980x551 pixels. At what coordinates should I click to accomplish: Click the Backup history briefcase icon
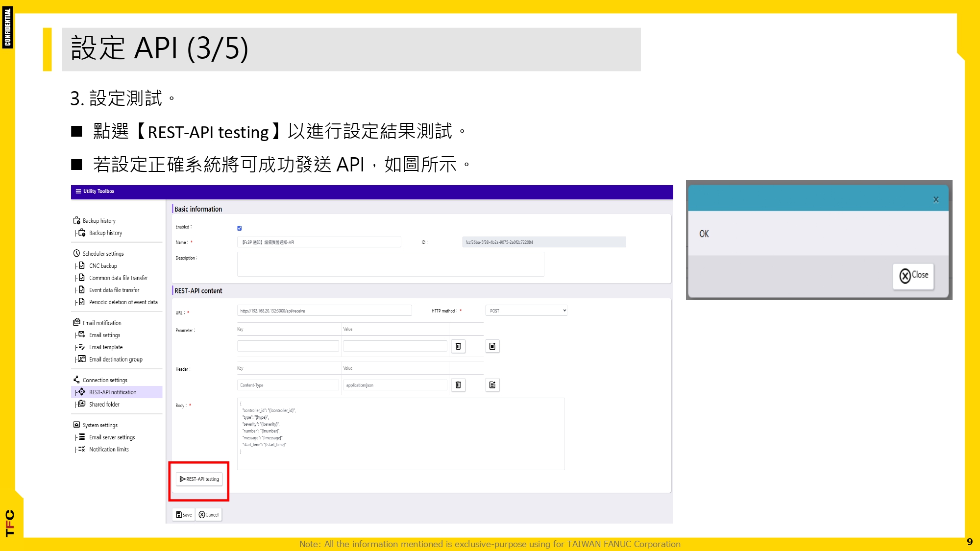(77, 220)
